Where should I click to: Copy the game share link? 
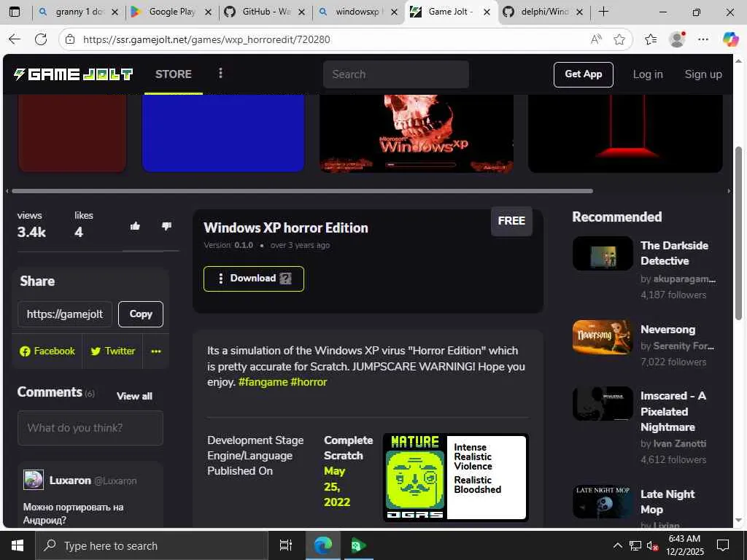[141, 314]
